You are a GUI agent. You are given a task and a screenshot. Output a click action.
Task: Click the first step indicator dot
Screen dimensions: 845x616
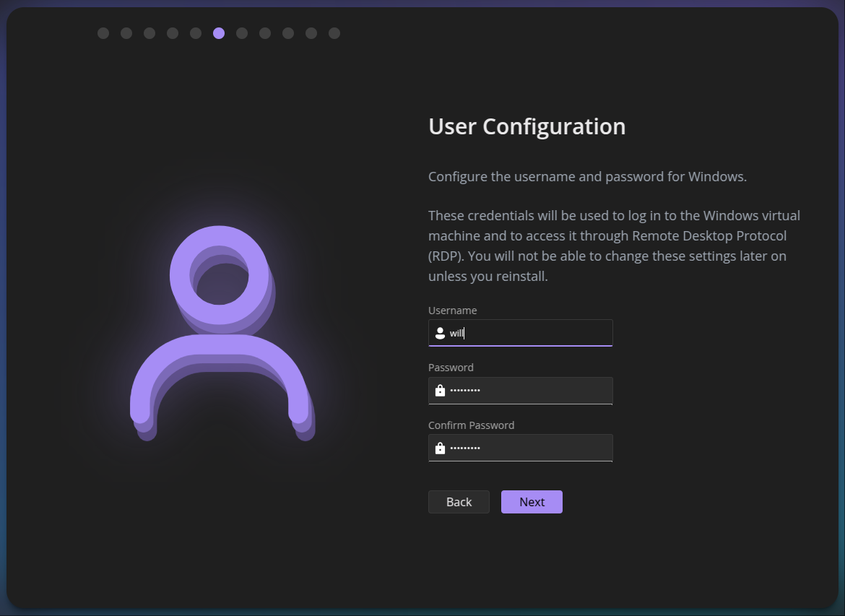tap(103, 33)
